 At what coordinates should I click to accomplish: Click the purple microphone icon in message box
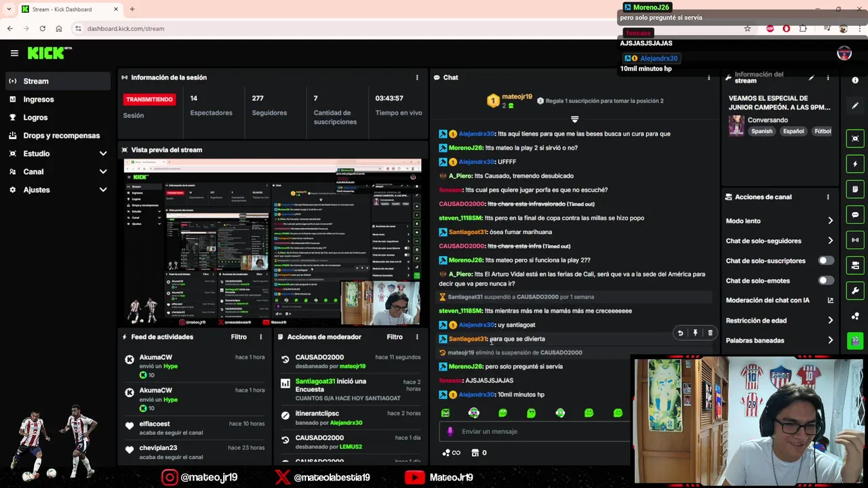tap(450, 431)
